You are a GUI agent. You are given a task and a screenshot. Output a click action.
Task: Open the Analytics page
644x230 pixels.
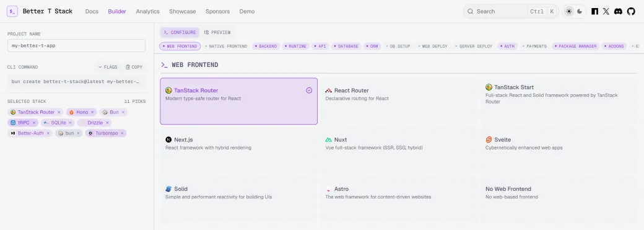148,12
